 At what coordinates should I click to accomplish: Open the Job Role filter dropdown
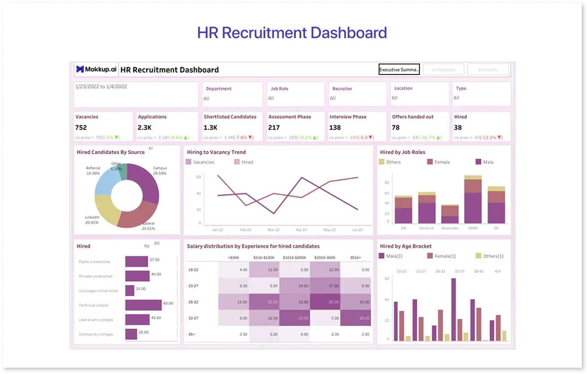295,94
